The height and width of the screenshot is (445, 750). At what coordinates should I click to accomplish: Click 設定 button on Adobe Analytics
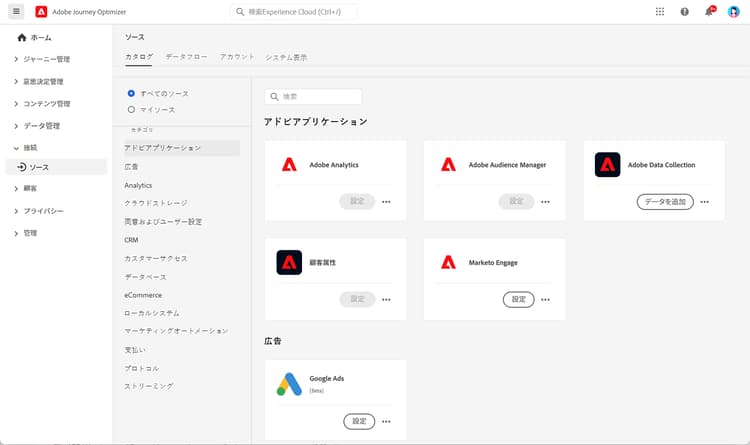[x=357, y=201]
